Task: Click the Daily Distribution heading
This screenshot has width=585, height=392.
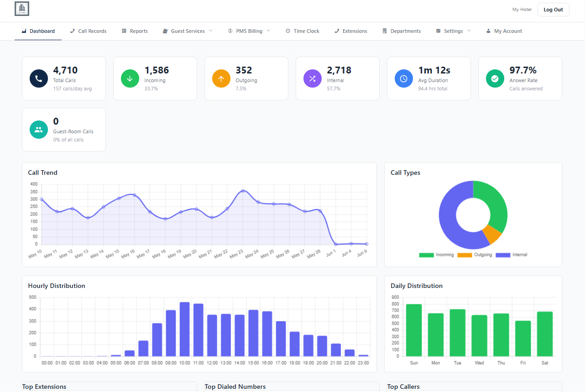Action: pos(417,286)
